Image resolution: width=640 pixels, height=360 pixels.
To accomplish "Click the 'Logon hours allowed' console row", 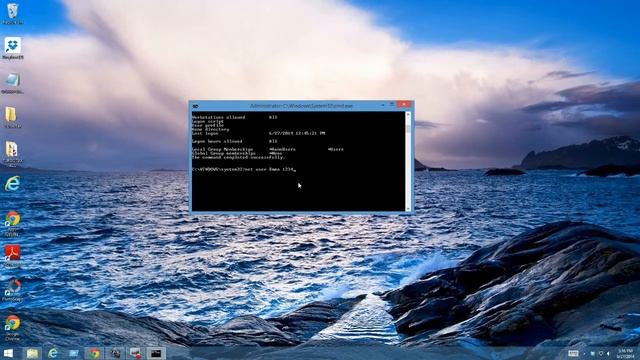I will [x=235, y=141].
